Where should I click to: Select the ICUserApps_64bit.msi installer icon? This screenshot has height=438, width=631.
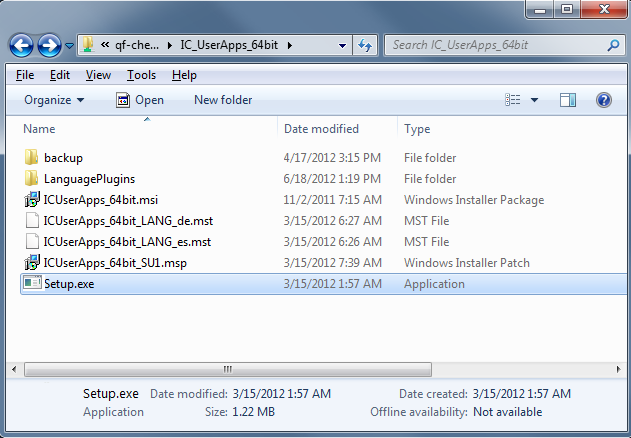[32, 200]
